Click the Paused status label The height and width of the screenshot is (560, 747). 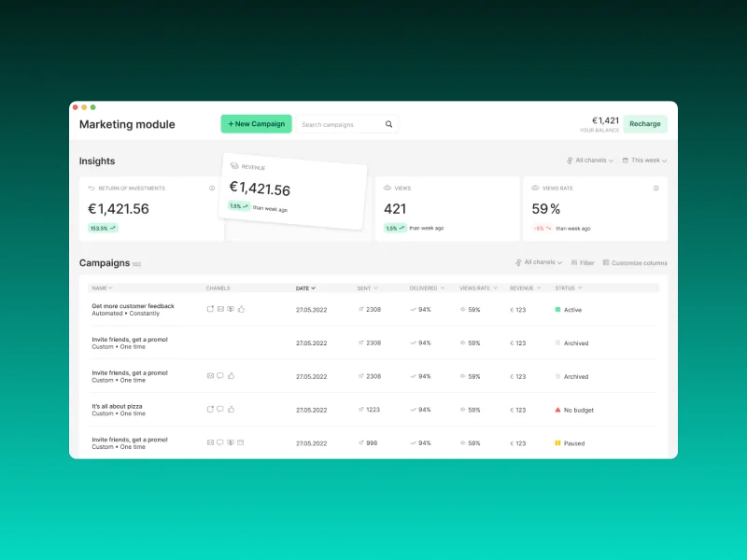click(574, 443)
